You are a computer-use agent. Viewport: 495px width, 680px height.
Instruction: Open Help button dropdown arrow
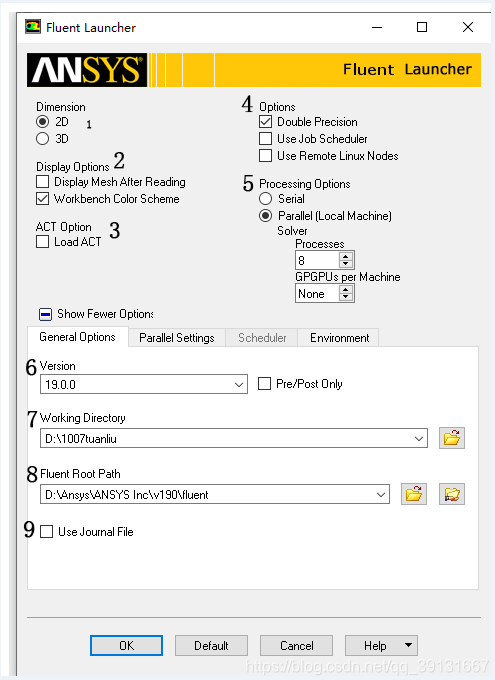pyautogui.click(x=408, y=645)
